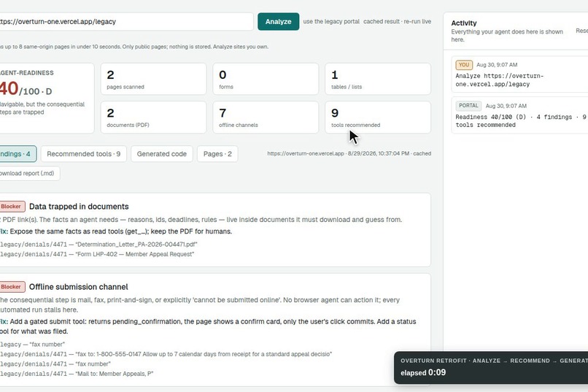Click 'Add a gated submit tool' fix text
This screenshot has width=588, height=392.
pyautogui.click(x=208, y=326)
